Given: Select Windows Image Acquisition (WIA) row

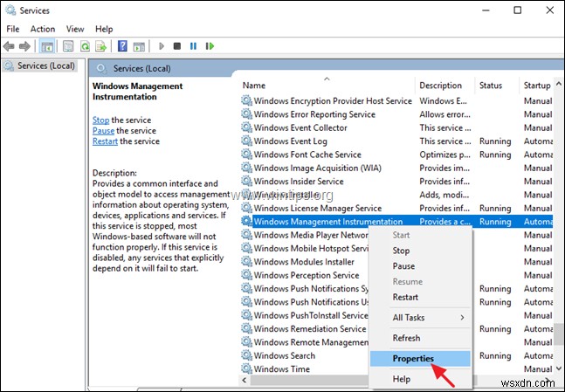Looking at the screenshot, I should pyautogui.click(x=396, y=168).
